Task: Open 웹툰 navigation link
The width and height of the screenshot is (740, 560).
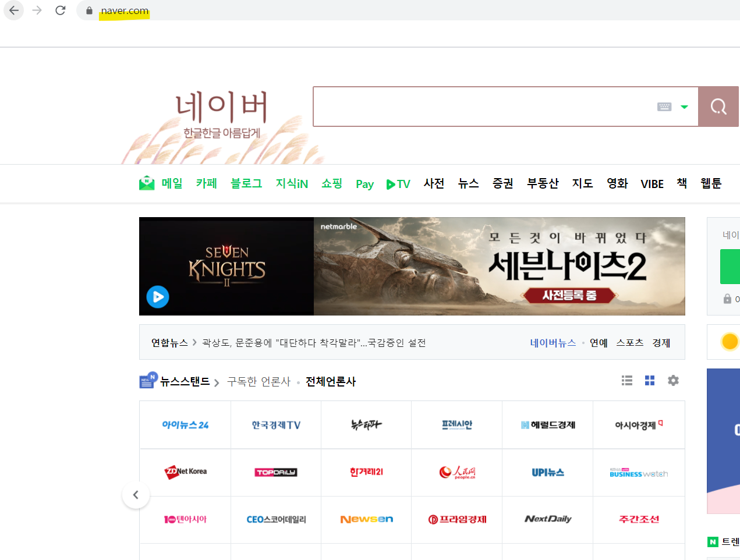Action: (711, 183)
